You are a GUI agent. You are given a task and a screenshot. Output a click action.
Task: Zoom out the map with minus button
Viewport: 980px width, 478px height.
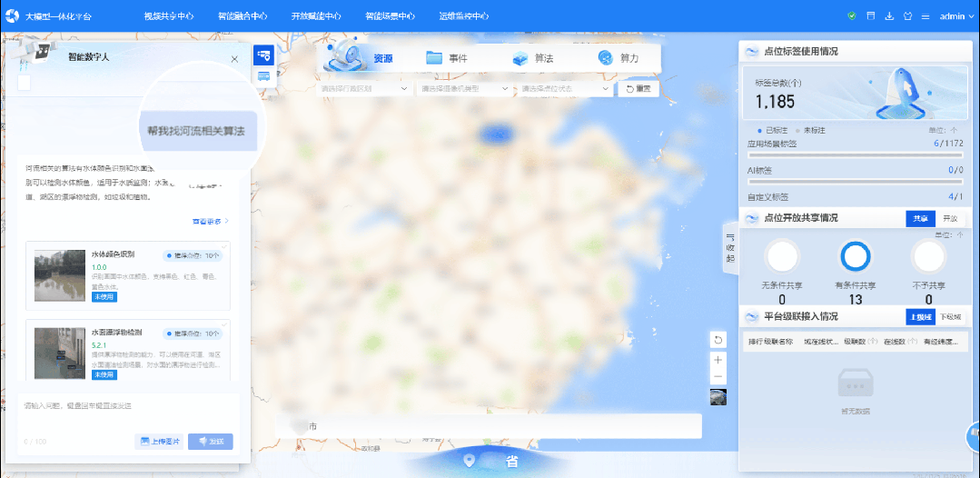point(718,376)
